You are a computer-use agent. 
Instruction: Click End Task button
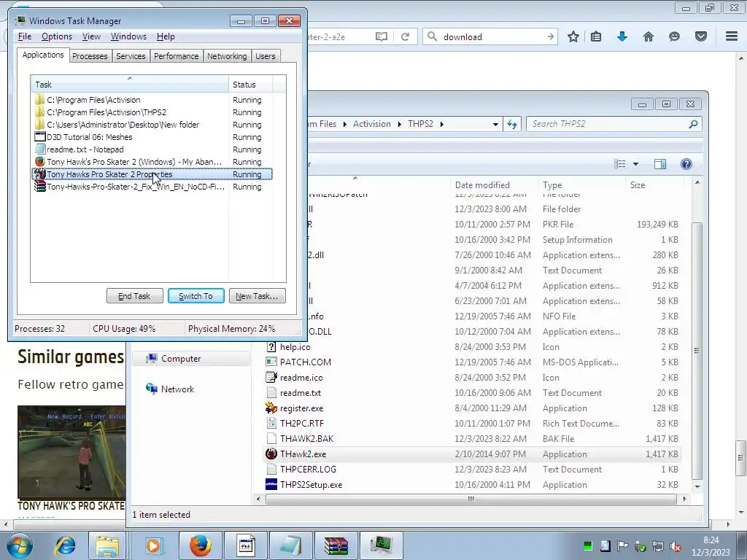point(134,296)
